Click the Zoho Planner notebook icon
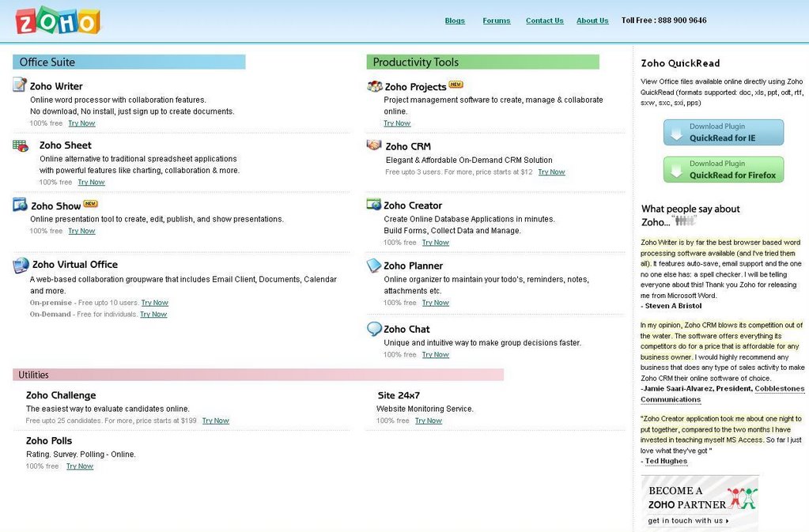This screenshot has height=532, width=809. click(374, 265)
